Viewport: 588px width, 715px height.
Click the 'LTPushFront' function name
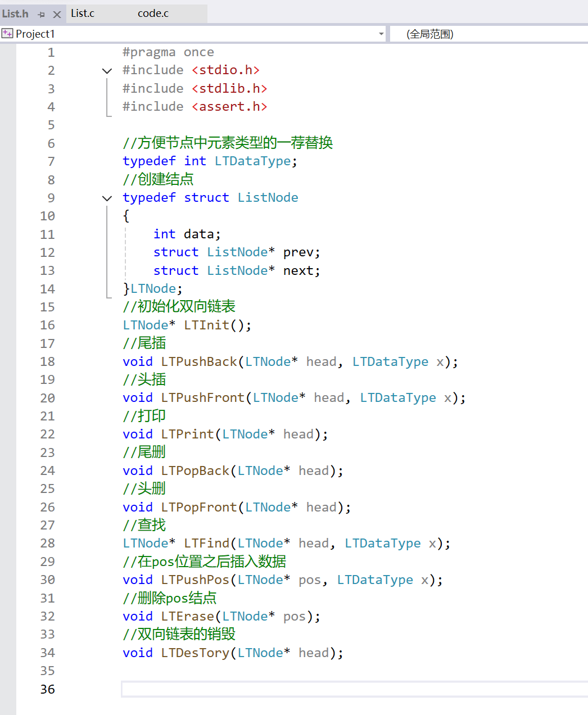[x=203, y=397]
